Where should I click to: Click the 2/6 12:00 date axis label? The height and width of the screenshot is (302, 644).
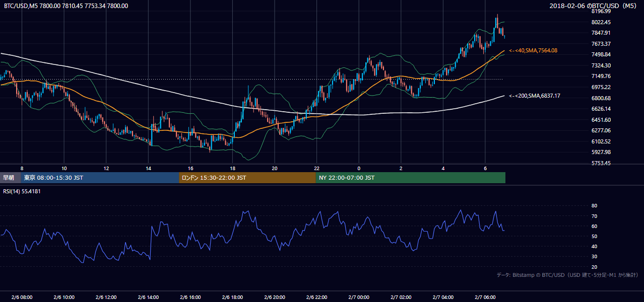point(106,297)
